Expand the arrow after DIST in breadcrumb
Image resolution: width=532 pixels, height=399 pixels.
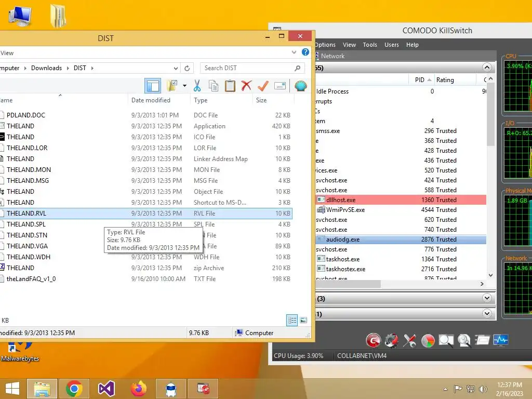(x=92, y=68)
